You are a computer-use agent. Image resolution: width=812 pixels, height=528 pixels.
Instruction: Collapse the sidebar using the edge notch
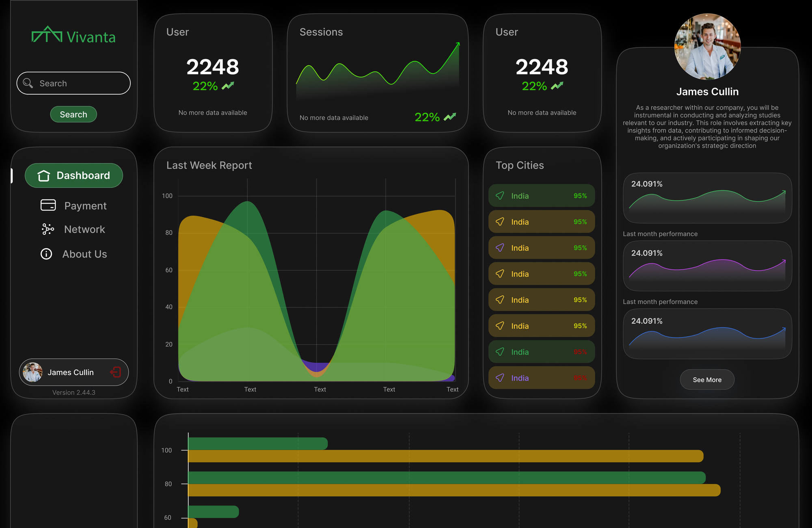pos(11,175)
